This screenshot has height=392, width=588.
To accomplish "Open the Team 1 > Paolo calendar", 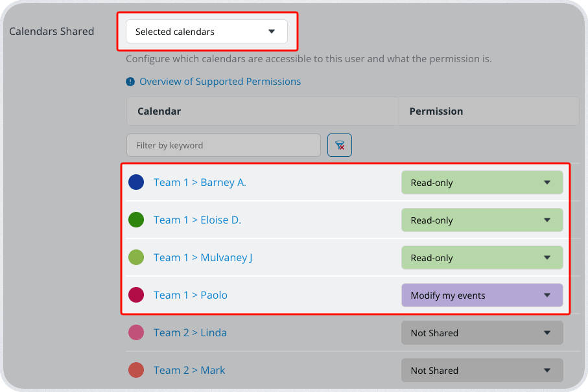I will pos(191,295).
